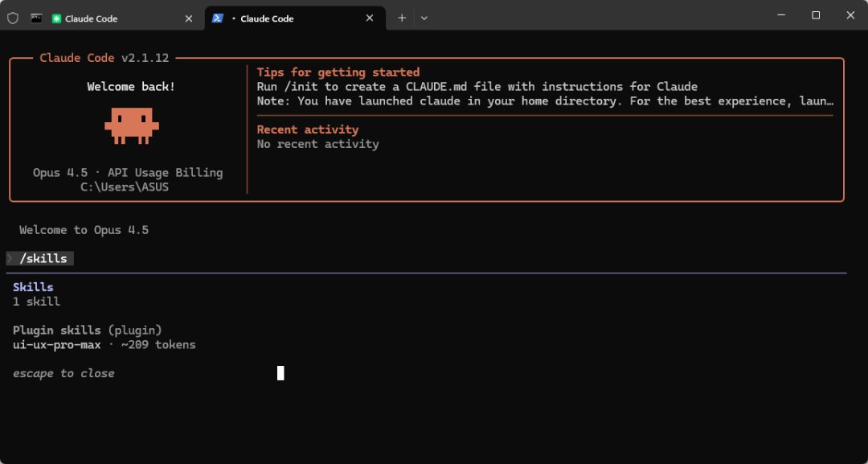
Task: Select the active second Claude Code tab
Action: tap(295, 18)
